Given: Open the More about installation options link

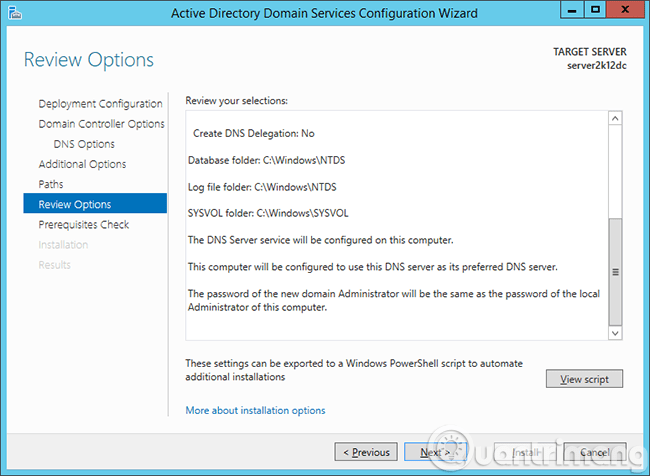Looking at the screenshot, I should click(x=255, y=410).
